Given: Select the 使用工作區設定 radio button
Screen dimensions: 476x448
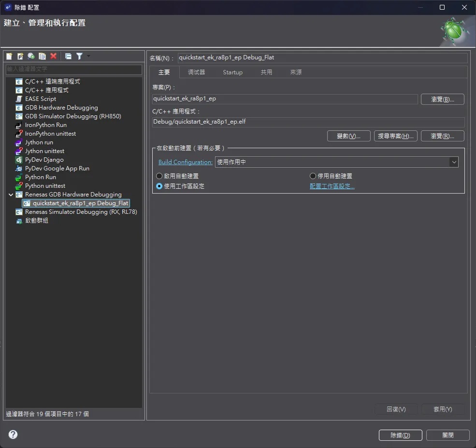Looking at the screenshot, I should [159, 186].
